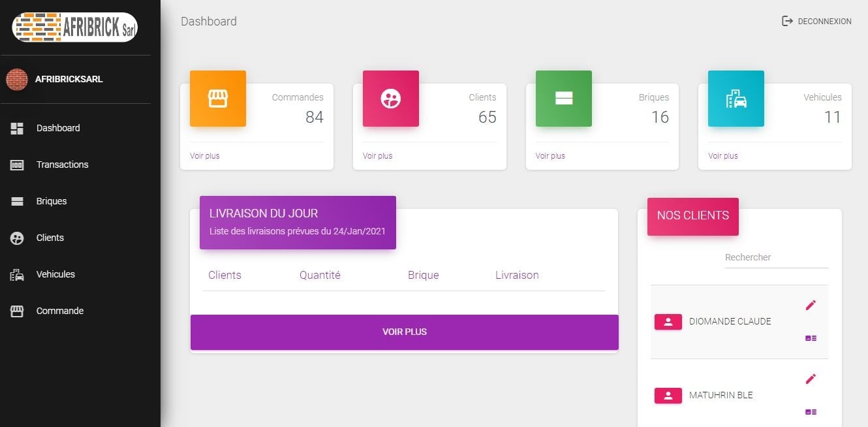Open Voir plus on the Commandes card
The width and height of the screenshot is (868, 427).
click(204, 156)
